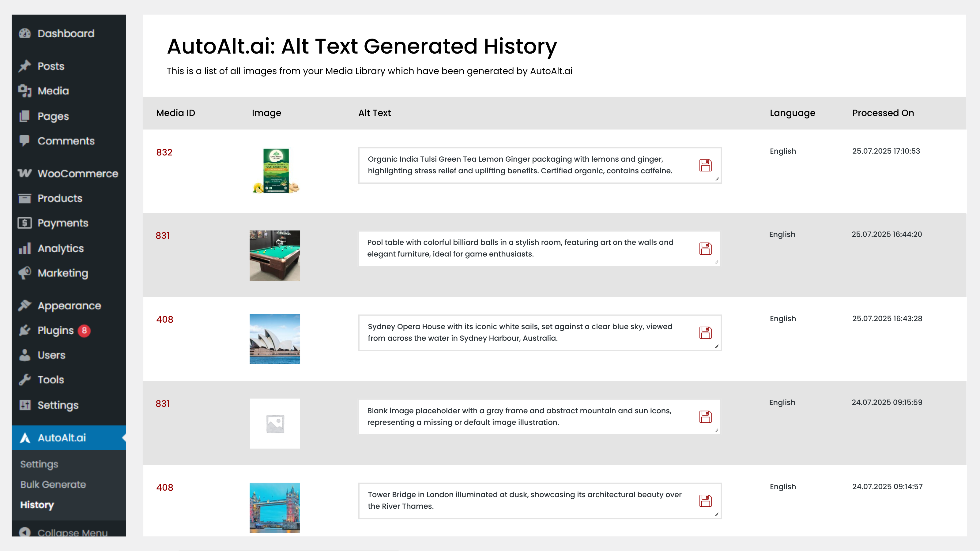The image size is (980, 551).
Task: Click the Media library icon
Action: pos(24,91)
